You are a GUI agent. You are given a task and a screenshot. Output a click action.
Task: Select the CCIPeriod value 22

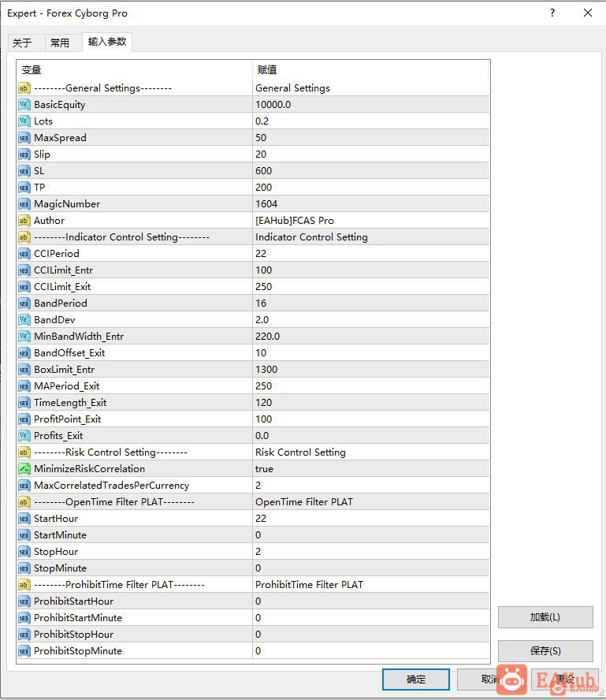pyautogui.click(x=261, y=254)
